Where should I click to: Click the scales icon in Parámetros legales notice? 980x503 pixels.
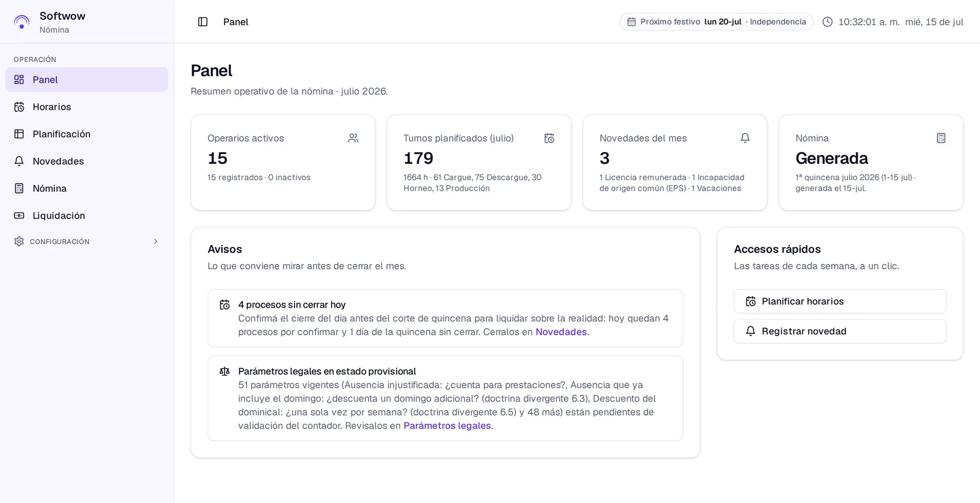(225, 371)
